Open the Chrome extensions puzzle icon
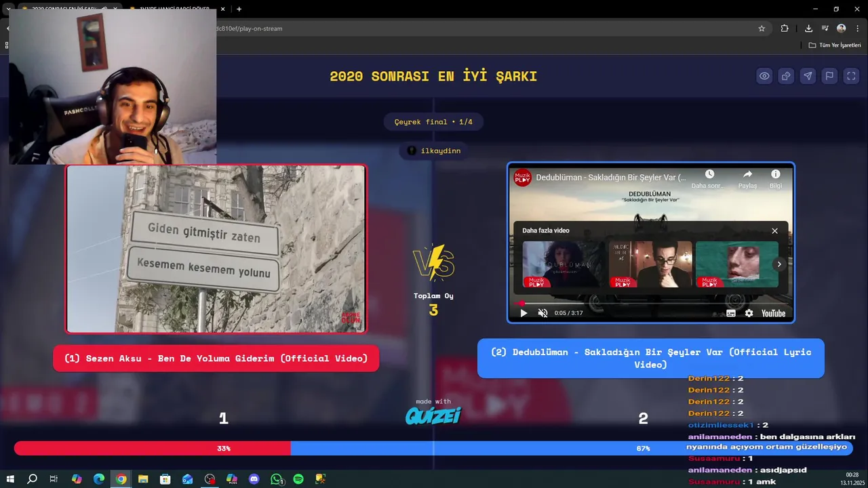This screenshot has width=868, height=488. [785, 28]
